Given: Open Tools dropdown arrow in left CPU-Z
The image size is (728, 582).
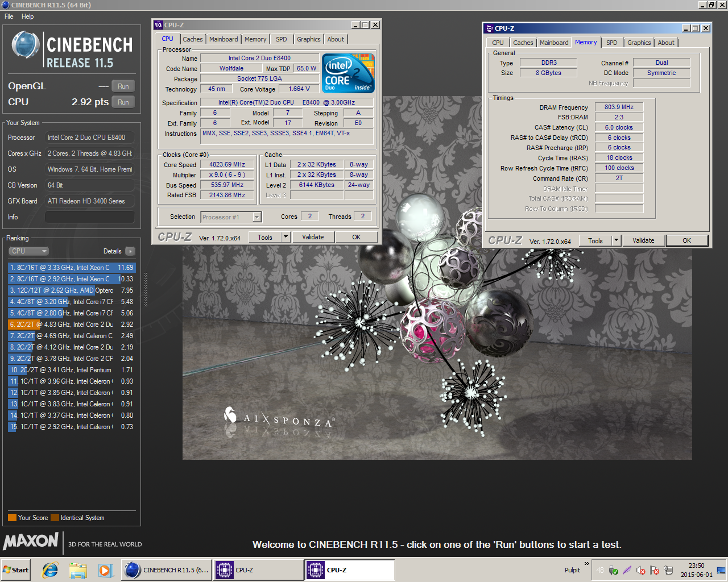Looking at the screenshot, I should 286,238.
